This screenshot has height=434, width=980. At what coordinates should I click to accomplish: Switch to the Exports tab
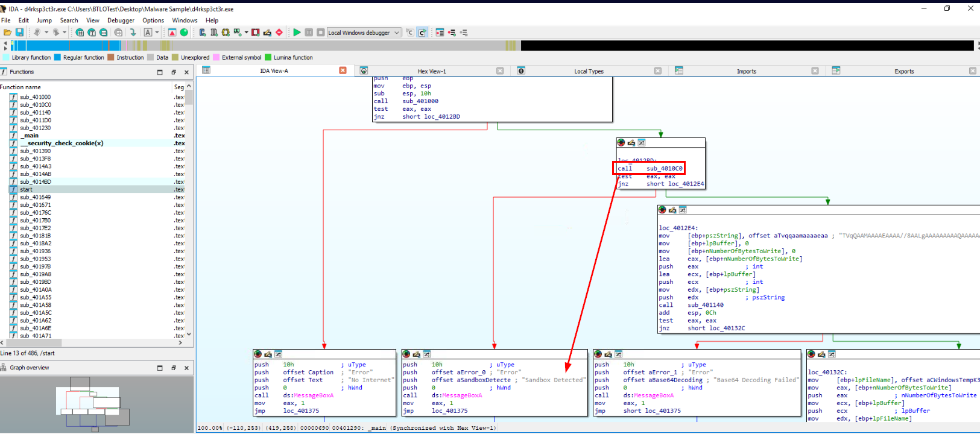click(x=904, y=71)
